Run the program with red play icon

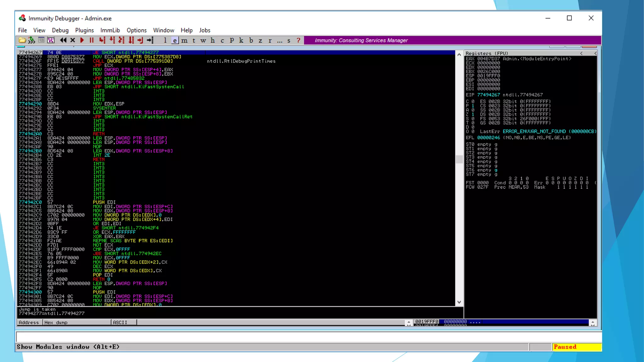pyautogui.click(x=82, y=40)
